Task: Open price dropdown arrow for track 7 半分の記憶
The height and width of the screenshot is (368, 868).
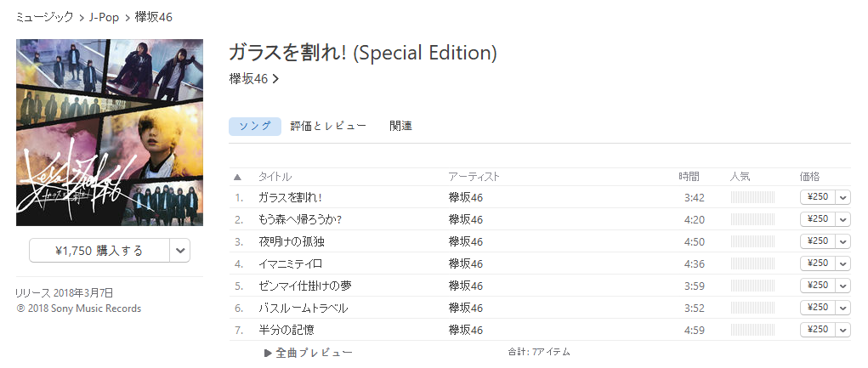Action: (843, 330)
